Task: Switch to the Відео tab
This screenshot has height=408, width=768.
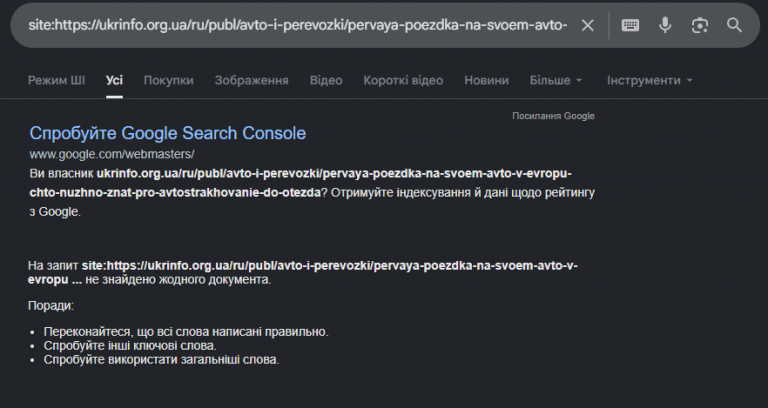Action: click(x=326, y=80)
